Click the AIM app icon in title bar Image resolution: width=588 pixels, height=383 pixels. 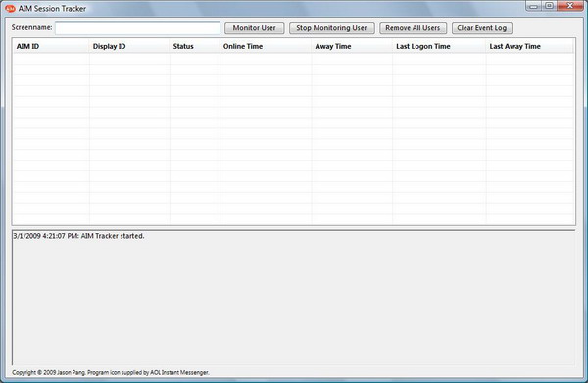10,8
